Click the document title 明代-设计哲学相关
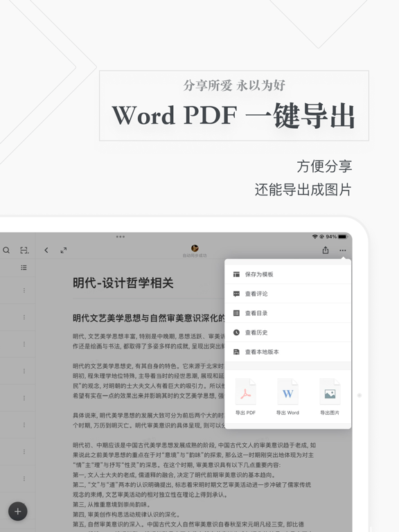 point(123,283)
